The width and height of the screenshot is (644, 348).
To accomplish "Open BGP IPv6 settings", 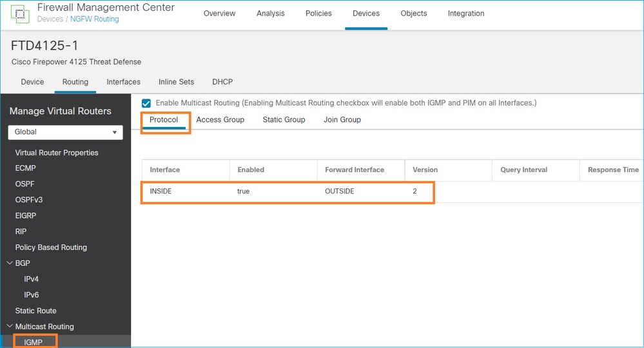I will [31, 295].
